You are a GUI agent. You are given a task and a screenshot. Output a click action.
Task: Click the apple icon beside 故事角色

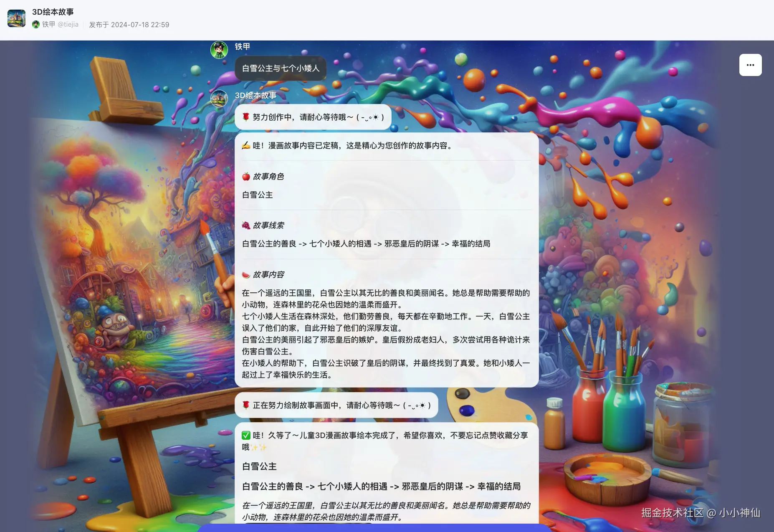[247, 176]
